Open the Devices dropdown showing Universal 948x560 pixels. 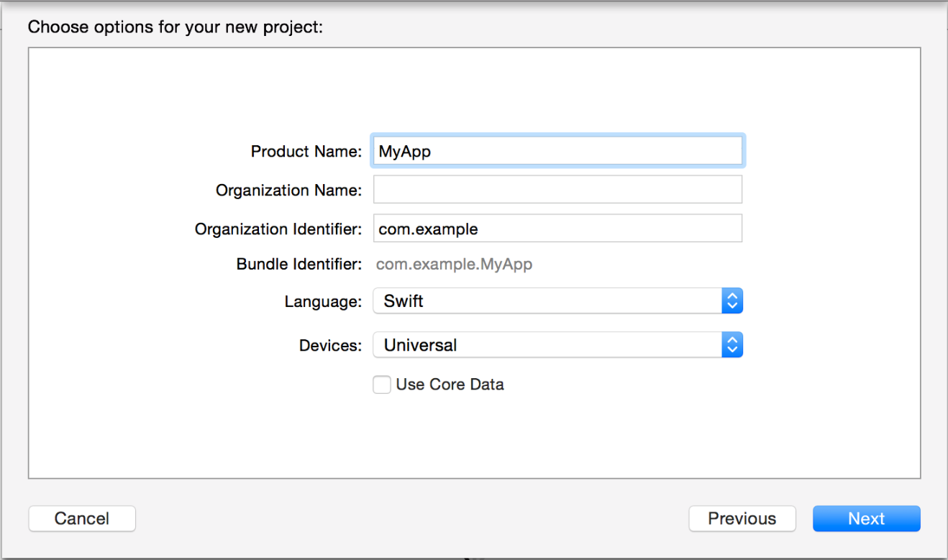(547, 345)
